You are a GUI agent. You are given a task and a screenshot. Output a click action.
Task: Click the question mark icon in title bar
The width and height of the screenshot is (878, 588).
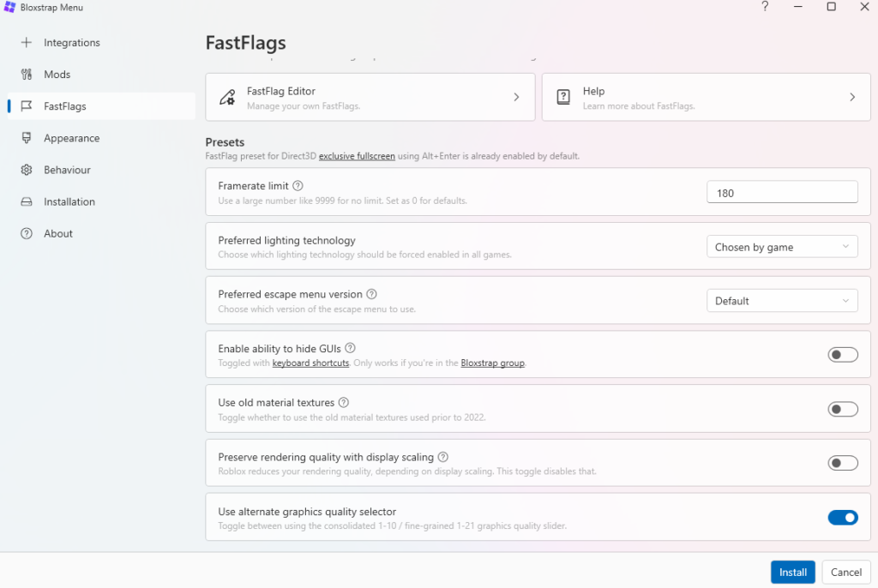[x=765, y=8]
